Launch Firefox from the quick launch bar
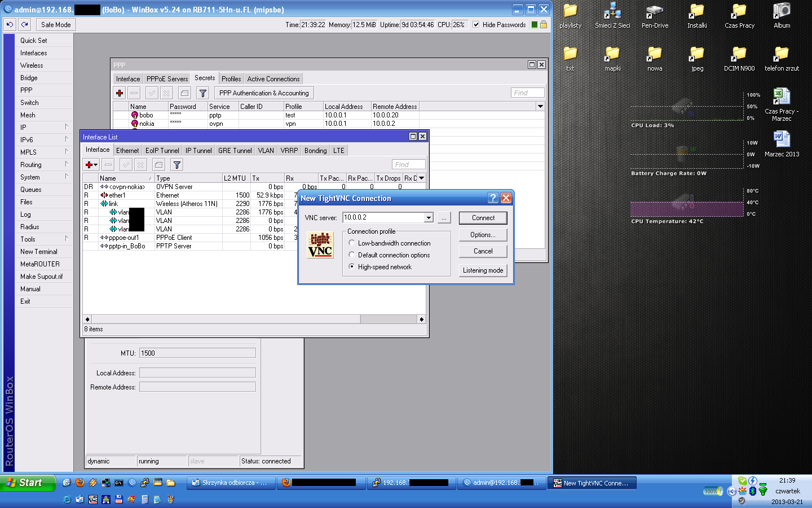This screenshot has height=508, width=812. point(80,483)
